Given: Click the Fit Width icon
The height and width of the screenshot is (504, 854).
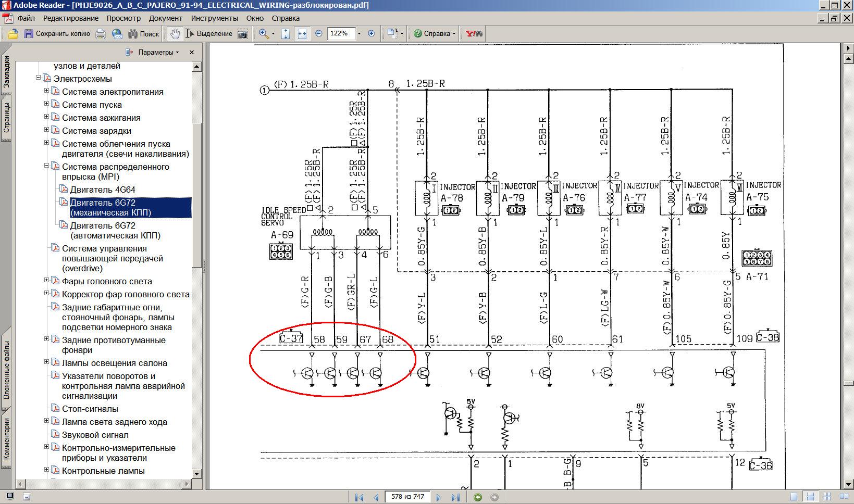Looking at the screenshot, I should click(302, 34).
